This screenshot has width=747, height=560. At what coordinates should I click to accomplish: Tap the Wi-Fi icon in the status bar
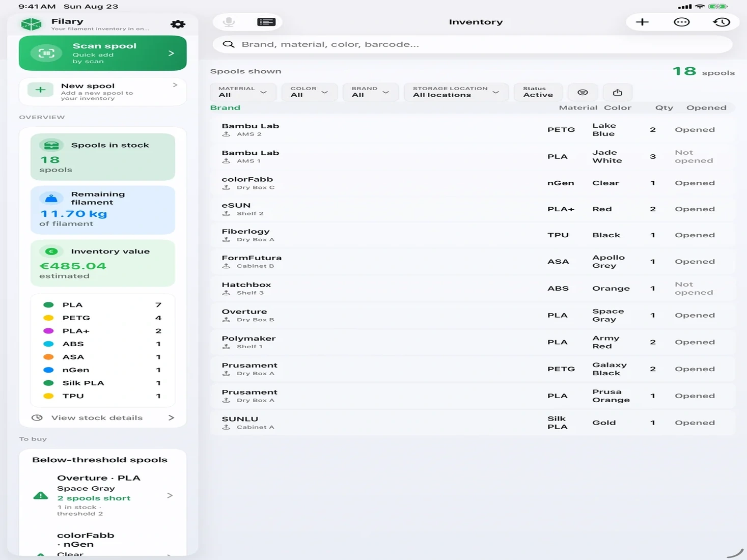click(x=700, y=7)
